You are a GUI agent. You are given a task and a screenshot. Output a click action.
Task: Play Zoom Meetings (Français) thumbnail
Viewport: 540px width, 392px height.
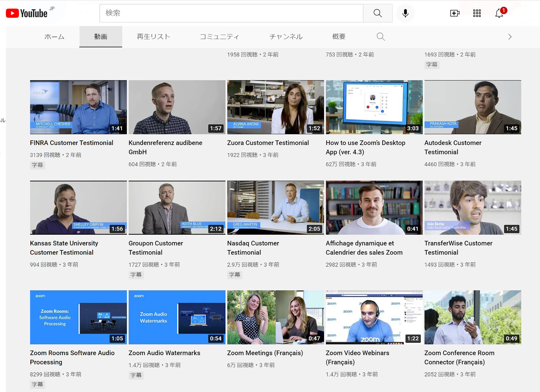point(275,317)
